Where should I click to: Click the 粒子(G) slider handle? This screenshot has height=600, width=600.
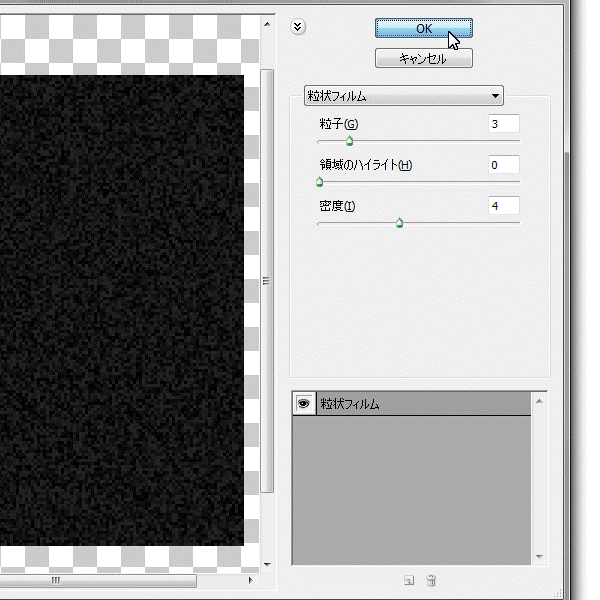(349, 141)
